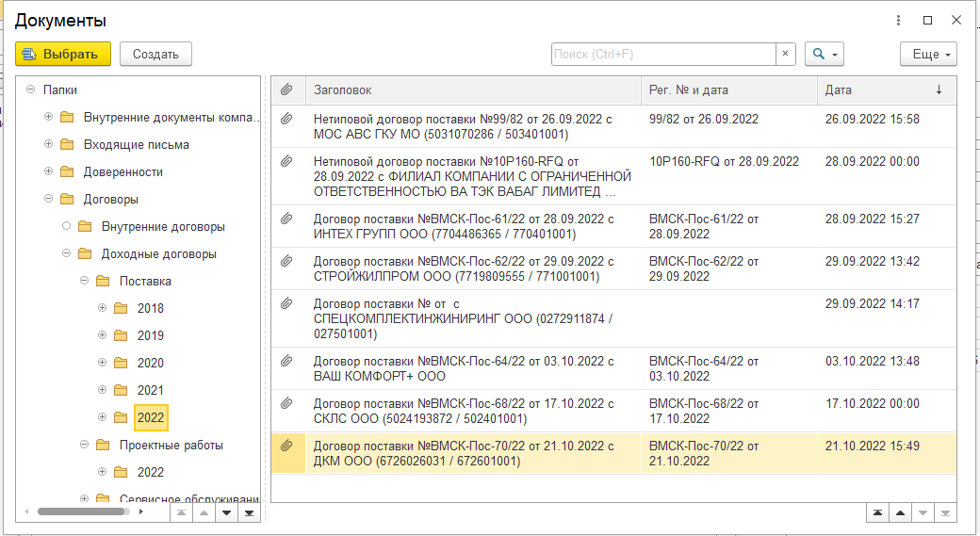Expand the 2021 folder under Поставка
Viewport: 980px width, 536px height.
pyautogui.click(x=103, y=390)
